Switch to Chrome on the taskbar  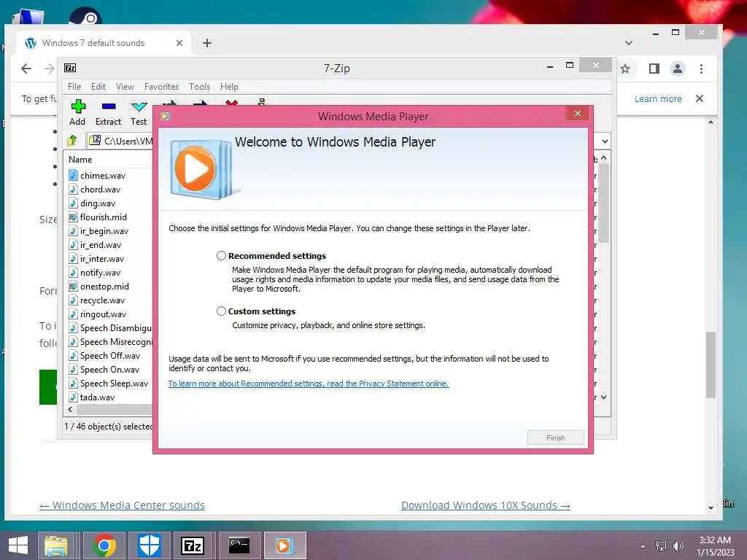104,545
